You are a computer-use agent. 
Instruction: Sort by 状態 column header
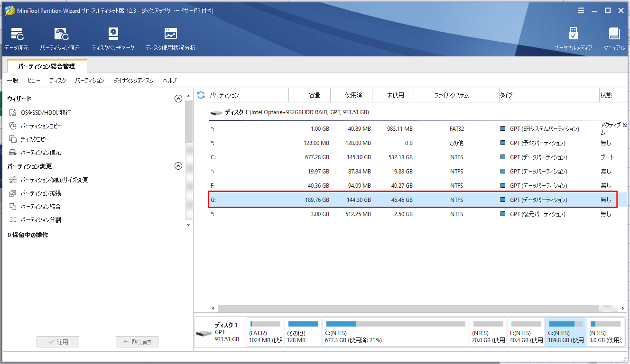613,95
